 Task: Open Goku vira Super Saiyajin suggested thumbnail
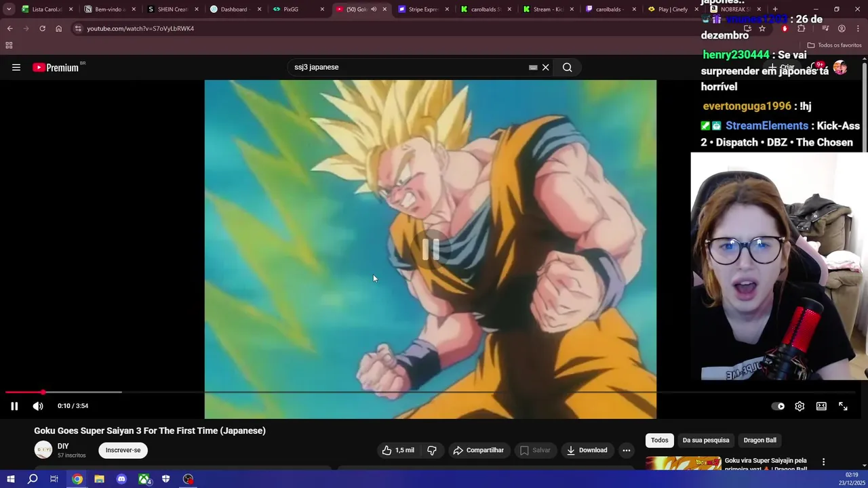pyautogui.click(x=684, y=463)
